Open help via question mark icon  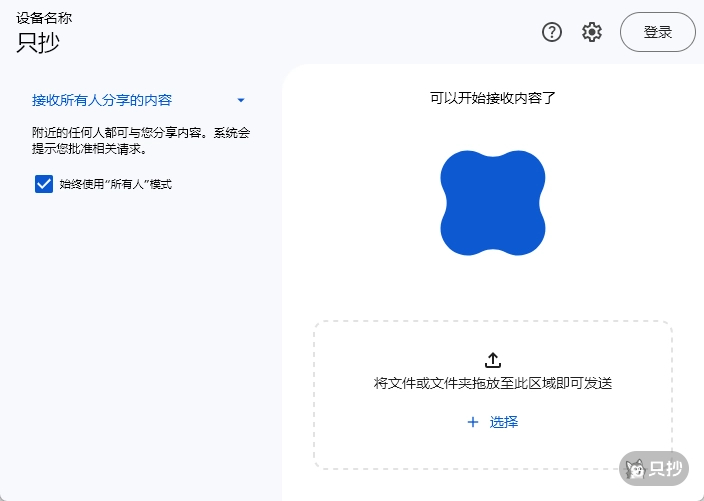551,32
